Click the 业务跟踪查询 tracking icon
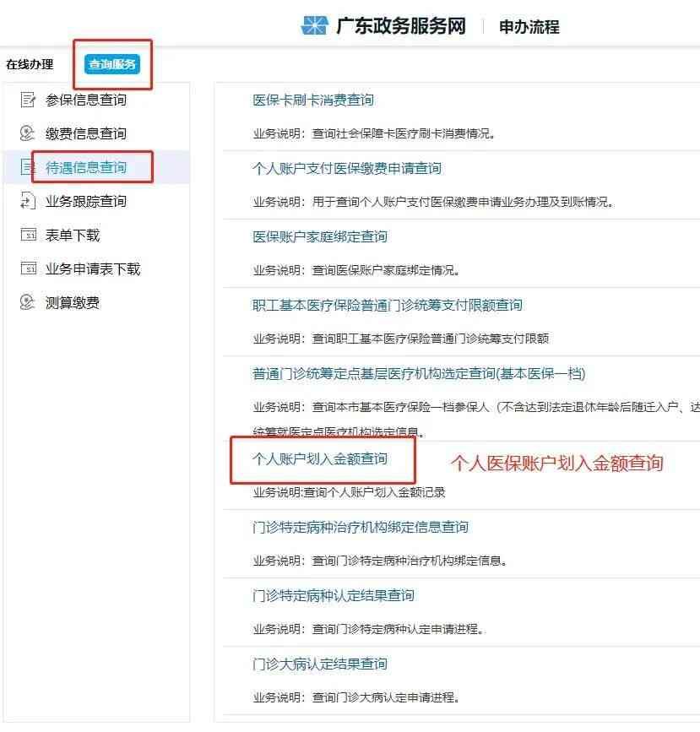Image resolution: width=700 pixels, height=732 pixels. (x=28, y=201)
